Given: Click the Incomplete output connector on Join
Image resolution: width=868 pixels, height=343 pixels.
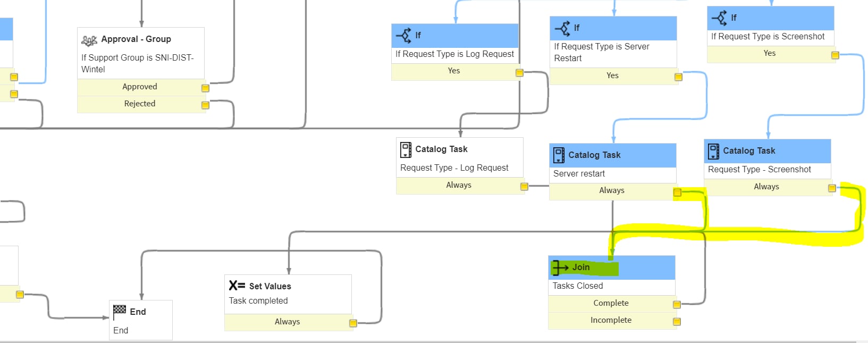Looking at the screenshot, I should (677, 322).
